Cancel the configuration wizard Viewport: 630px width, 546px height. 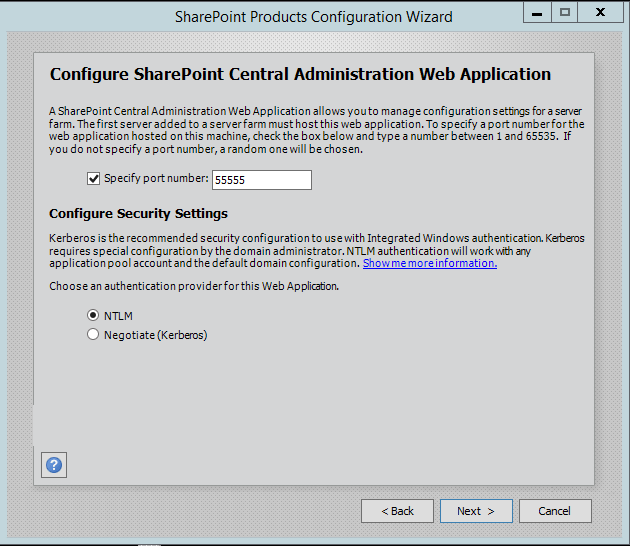(554, 511)
